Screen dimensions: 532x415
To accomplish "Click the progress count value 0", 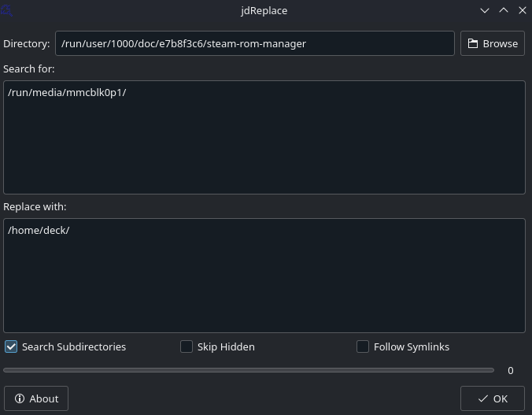I will point(510,371).
